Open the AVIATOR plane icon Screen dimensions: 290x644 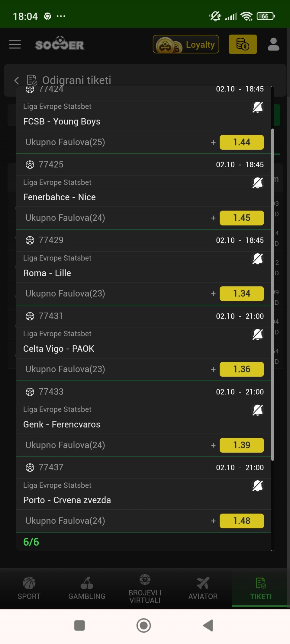(x=203, y=583)
